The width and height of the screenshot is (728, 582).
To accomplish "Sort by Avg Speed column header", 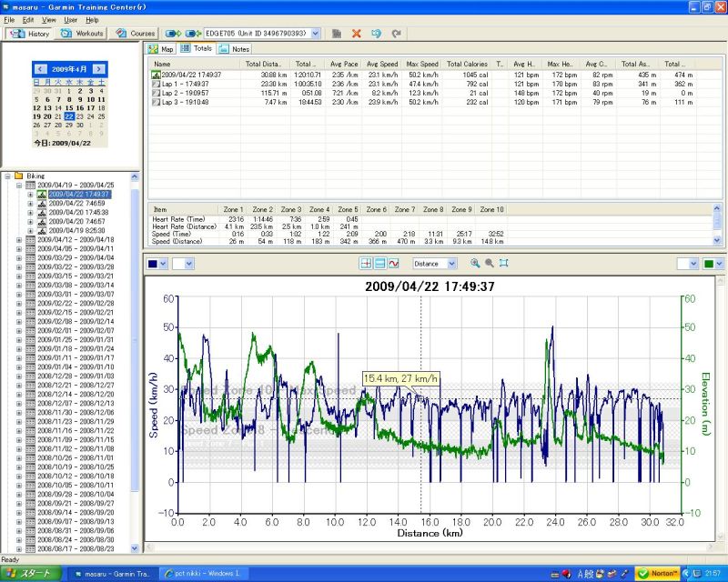I will click(x=382, y=64).
